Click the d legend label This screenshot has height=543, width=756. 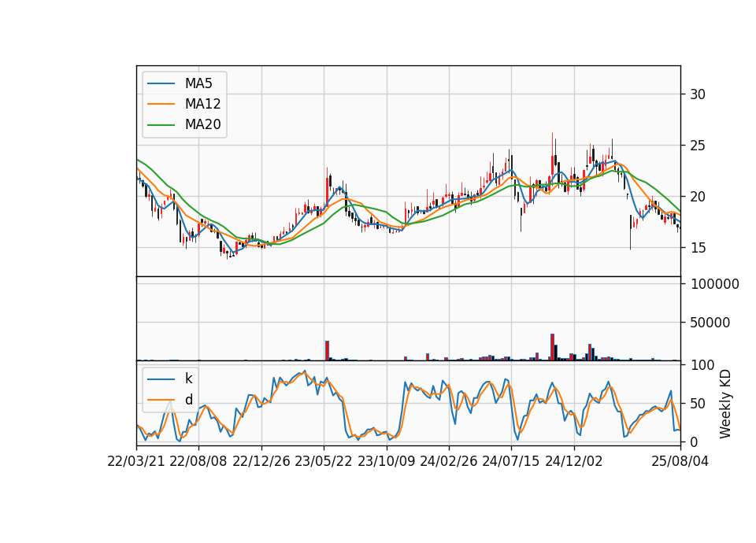(x=188, y=400)
